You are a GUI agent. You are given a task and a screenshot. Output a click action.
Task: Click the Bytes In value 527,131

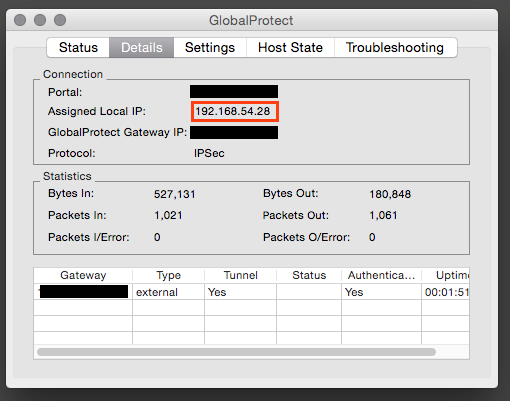pos(175,194)
